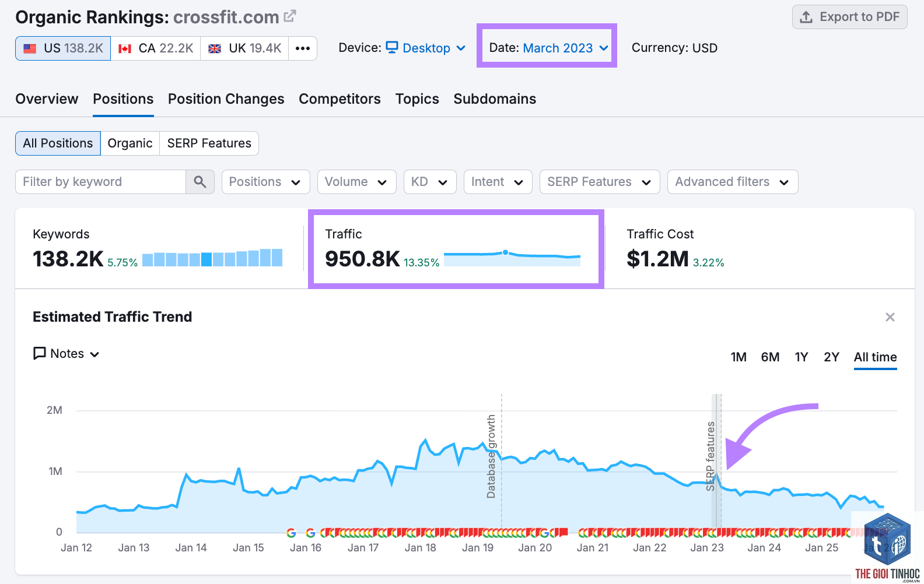Click the Database growth chart marker
This screenshot has width=924, height=584.
pyautogui.click(x=492, y=456)
